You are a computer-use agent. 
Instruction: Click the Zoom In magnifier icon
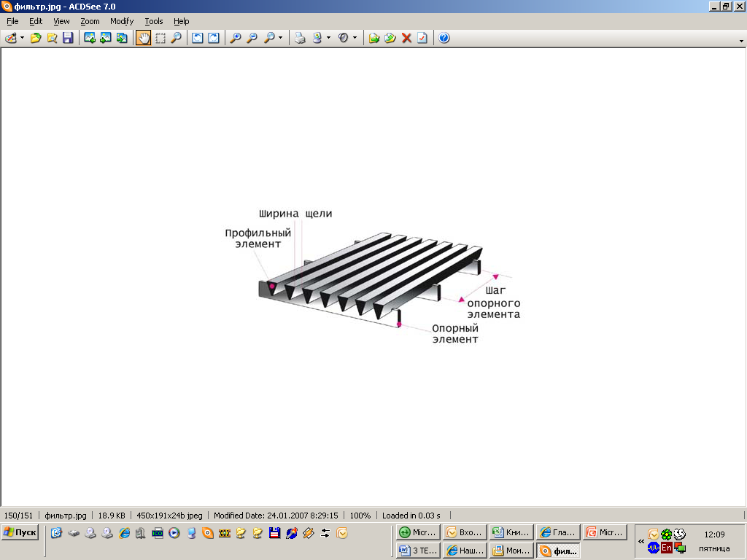[x=235, y=38]
